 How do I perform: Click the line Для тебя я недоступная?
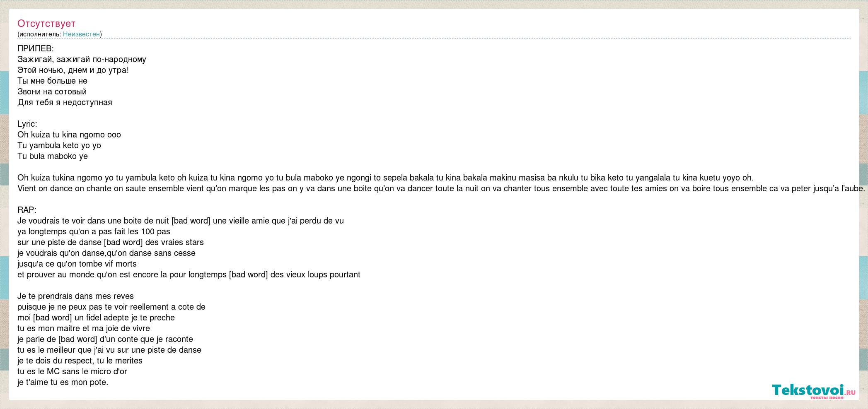pos(65,102)
